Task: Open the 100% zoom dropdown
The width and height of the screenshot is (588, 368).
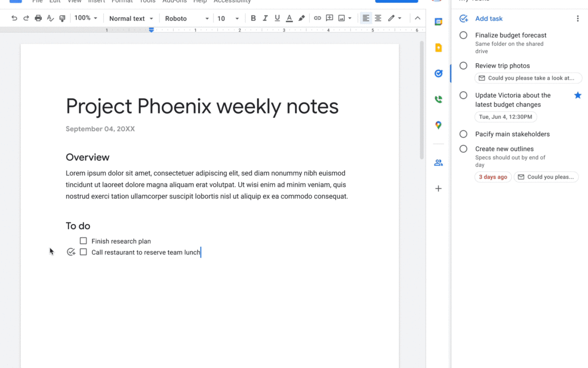Action: coord(86,18)
